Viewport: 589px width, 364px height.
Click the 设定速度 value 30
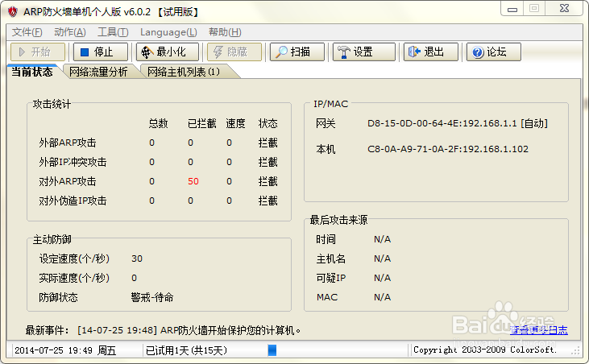pyautogui.click(x=137, y=259)
